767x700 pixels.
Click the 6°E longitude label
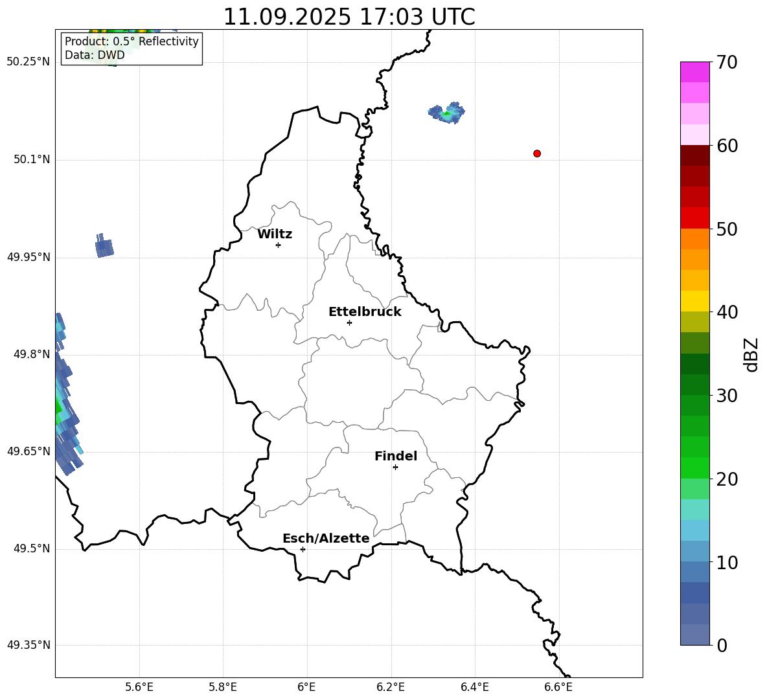click(306, 687)
